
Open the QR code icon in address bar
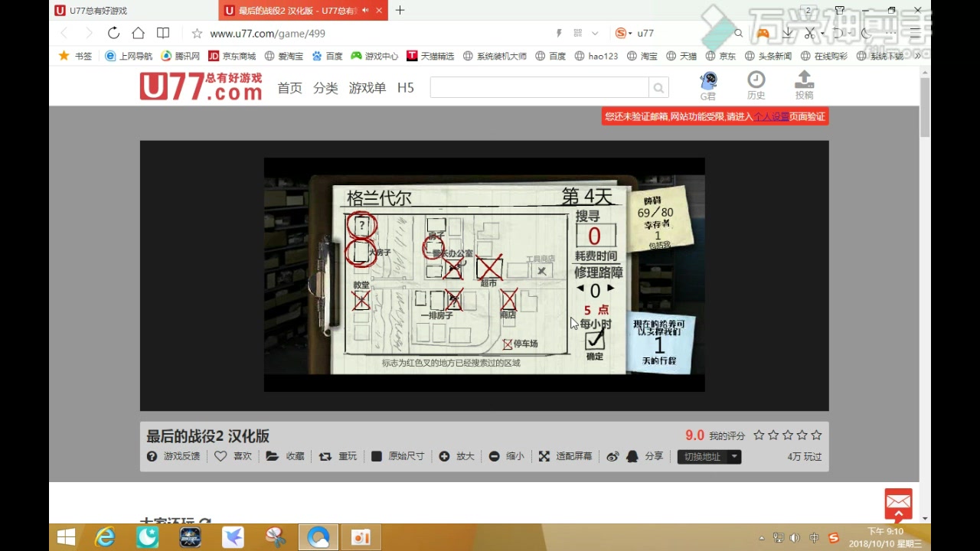coord(577,33)
